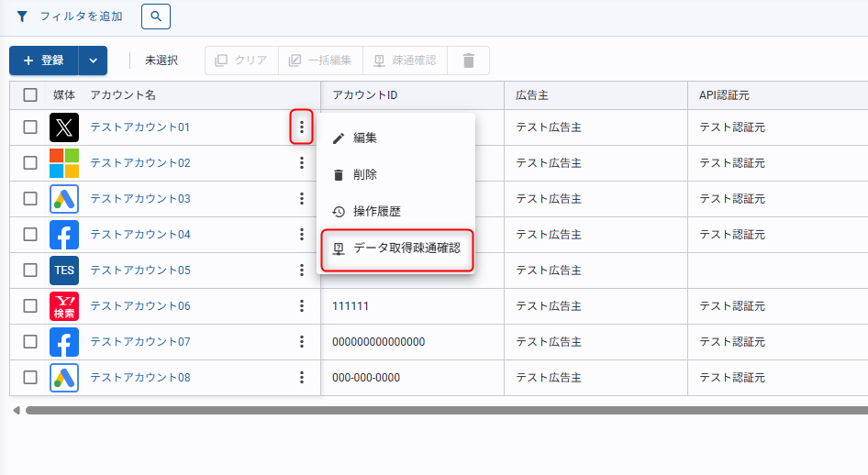
Task: Click the Facebook icon for テストアカウント04
Action: 64,235
